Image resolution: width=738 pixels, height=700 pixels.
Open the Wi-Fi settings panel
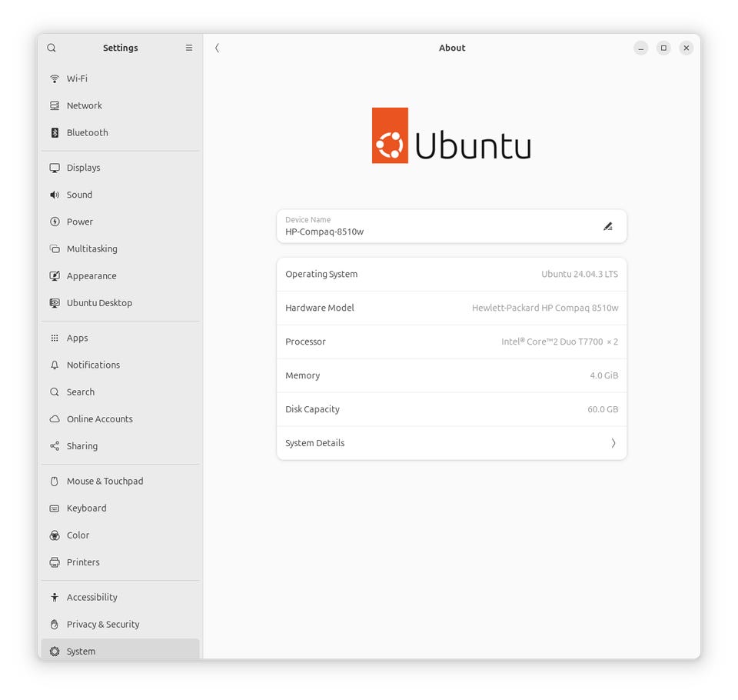coord(121,78)
